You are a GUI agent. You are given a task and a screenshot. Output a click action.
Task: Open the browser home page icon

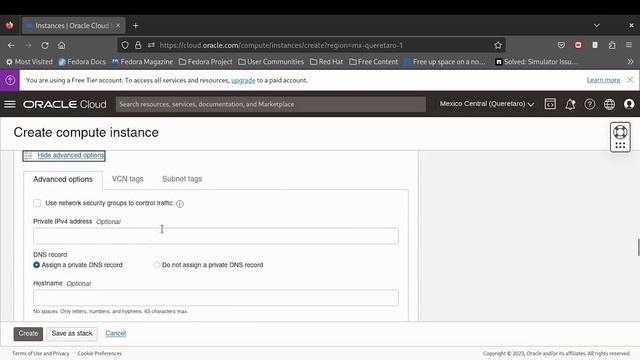tap(61, 45)
